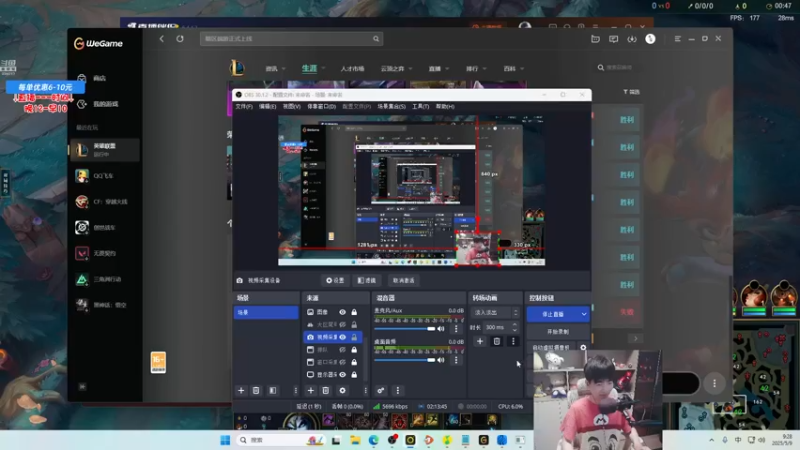Open Mic/Aux mixer options menu
This screenshot has height=450, width=800.
point(456,329)
